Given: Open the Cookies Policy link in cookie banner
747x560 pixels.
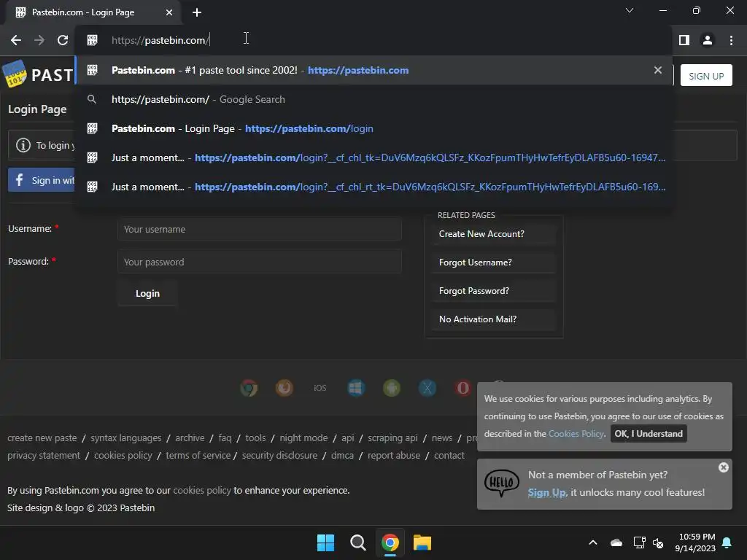Looking at the screenshot, I should point(576,434).
